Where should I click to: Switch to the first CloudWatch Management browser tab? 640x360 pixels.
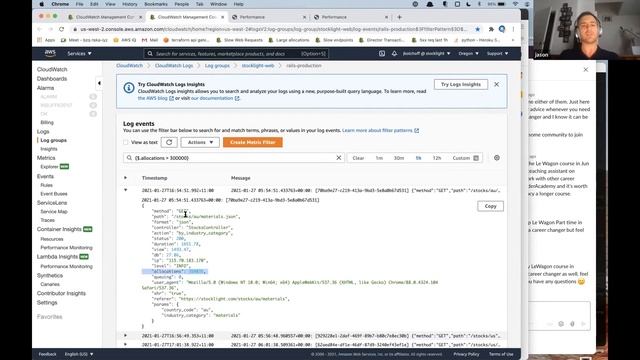point(104,17)
